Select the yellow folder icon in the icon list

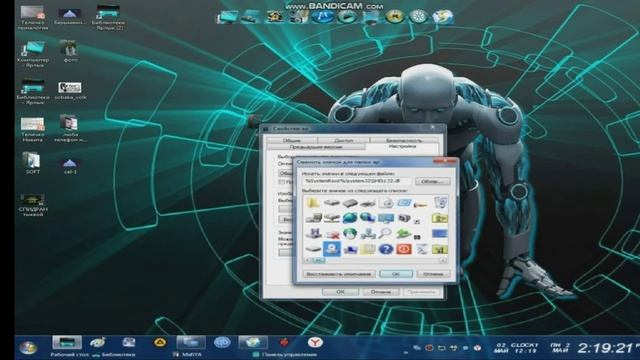(313, 203)
